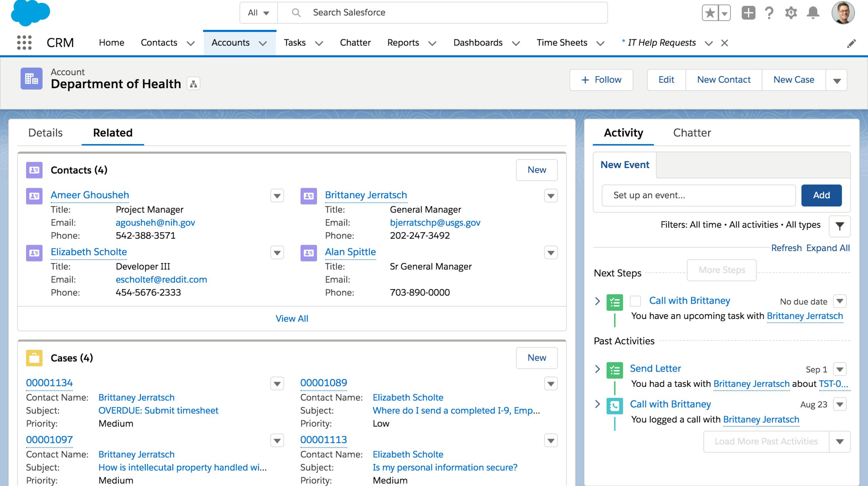Click View All contacts link
The width and height of the screenshot is (868, 486).
[292, 319]
